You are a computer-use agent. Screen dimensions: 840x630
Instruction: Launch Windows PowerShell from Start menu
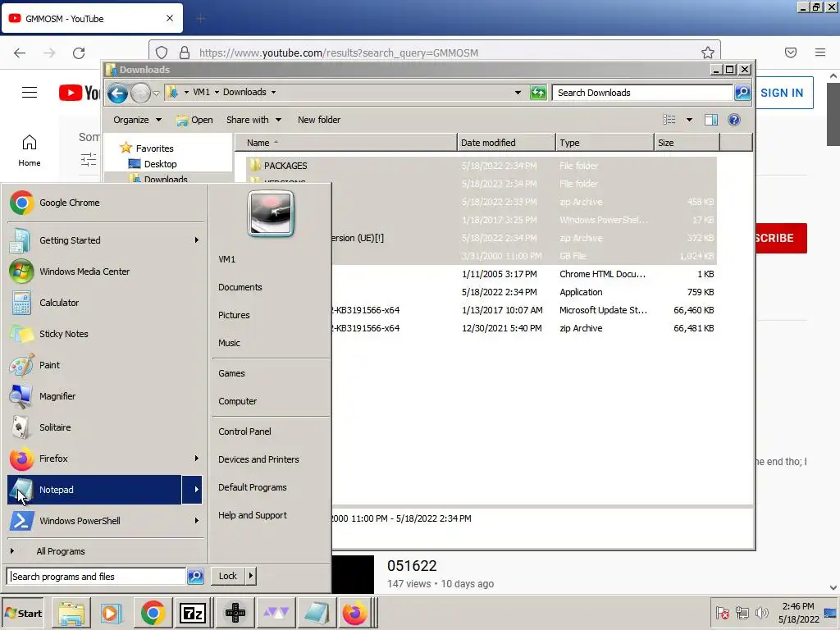95,521
